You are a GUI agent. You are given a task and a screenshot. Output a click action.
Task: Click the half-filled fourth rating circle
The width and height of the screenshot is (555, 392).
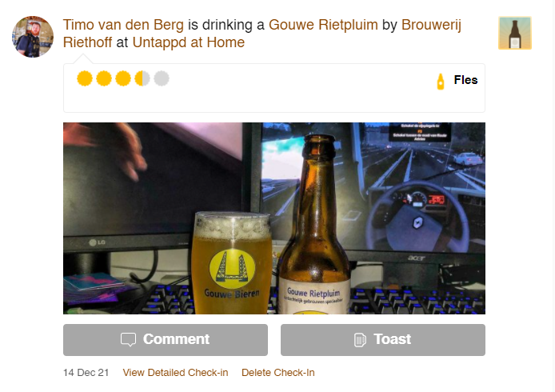[142, 78]
